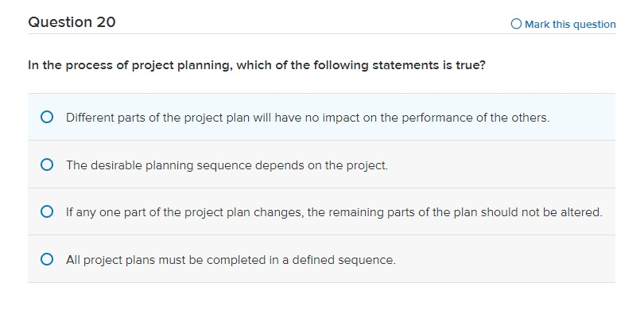Click the "Mark this question" link text

(x=570, y=24)
